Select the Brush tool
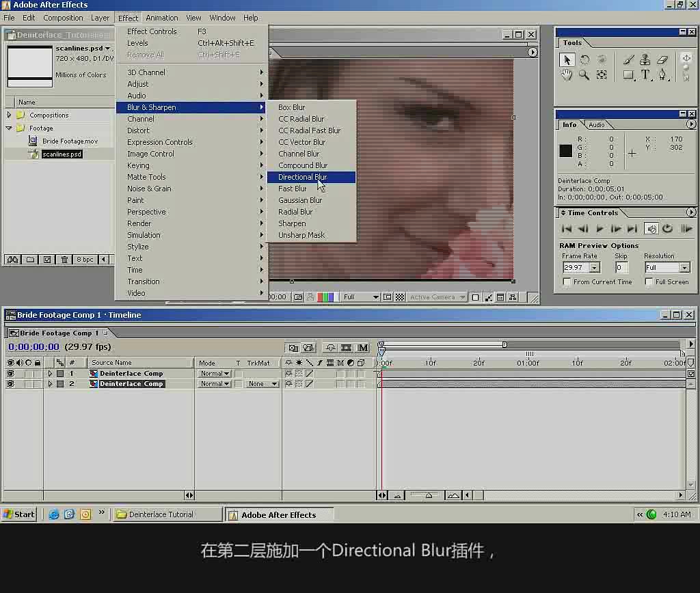The image size is (700, 593). pyautogui.click(x=629, y=60)
